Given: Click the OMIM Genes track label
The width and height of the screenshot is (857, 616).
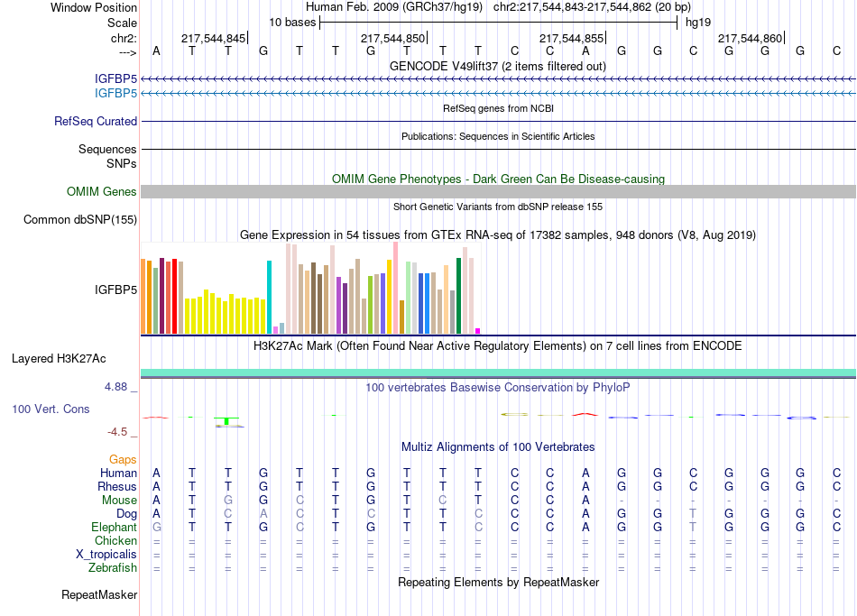Looking at the screenshot, I should click(101, 192).
